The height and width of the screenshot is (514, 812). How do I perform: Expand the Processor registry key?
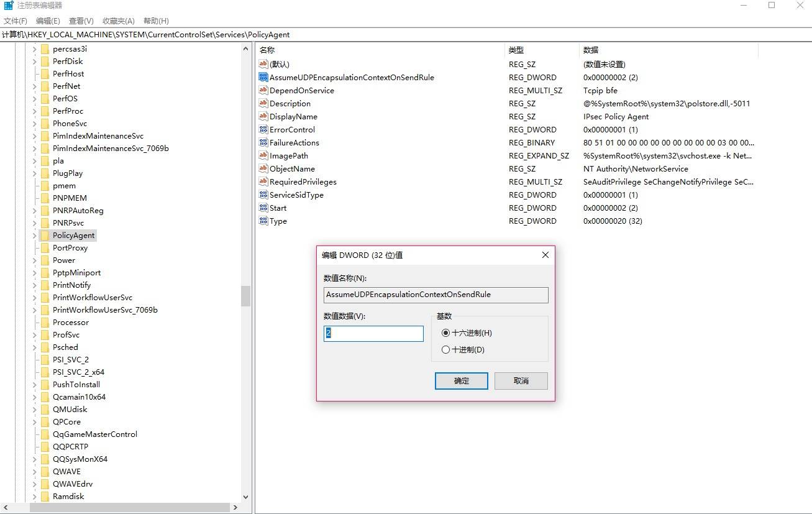pos(35,322)
